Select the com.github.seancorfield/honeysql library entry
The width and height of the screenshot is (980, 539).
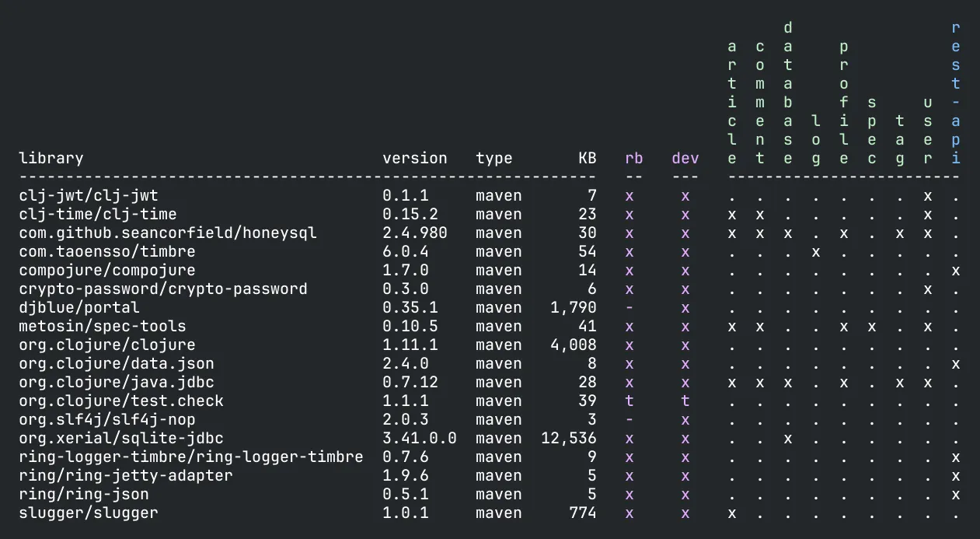pyautogui.click(x=168, y=233)
